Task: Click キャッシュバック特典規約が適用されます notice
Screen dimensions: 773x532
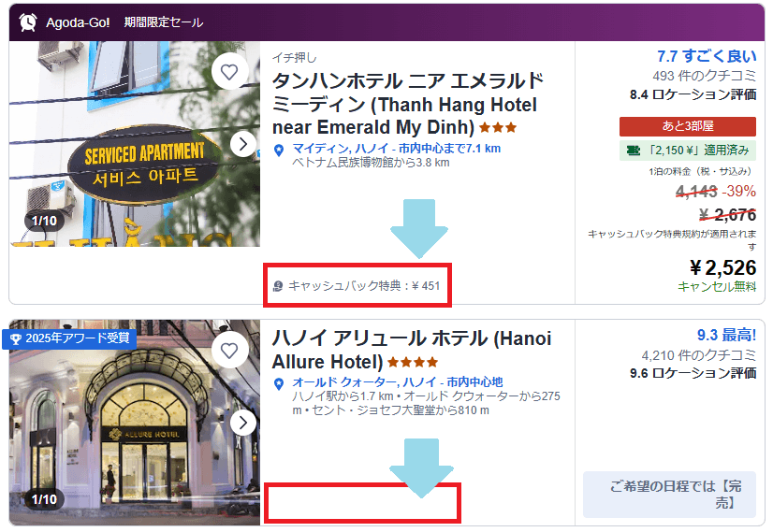Action: click(x=672, y=239)
